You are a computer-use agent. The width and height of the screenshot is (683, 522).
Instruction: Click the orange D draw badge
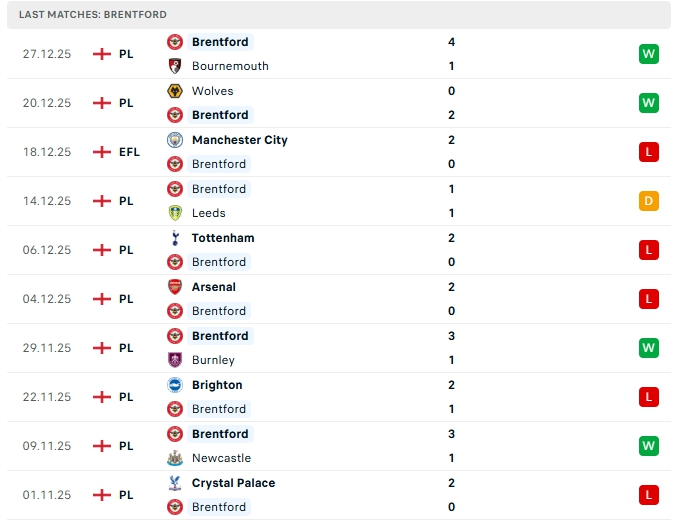point(649,201)
